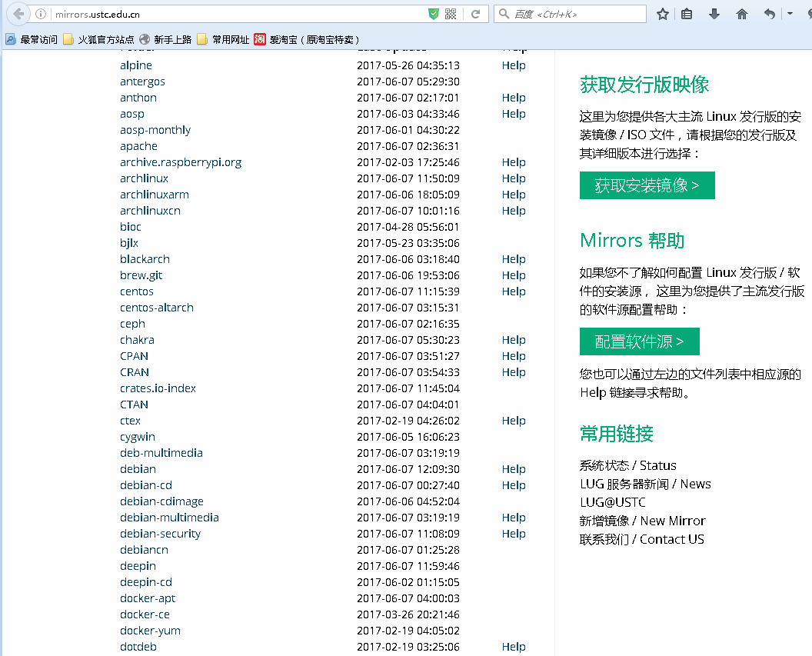Open Help link for archlinux row
Viewport: 812px width, 656px height.
513,178
